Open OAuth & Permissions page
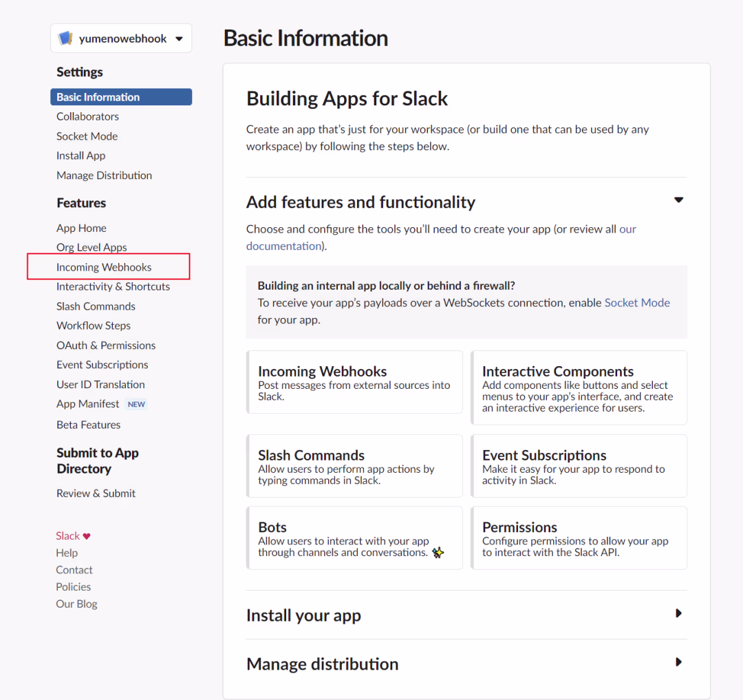 coord(106,346)
